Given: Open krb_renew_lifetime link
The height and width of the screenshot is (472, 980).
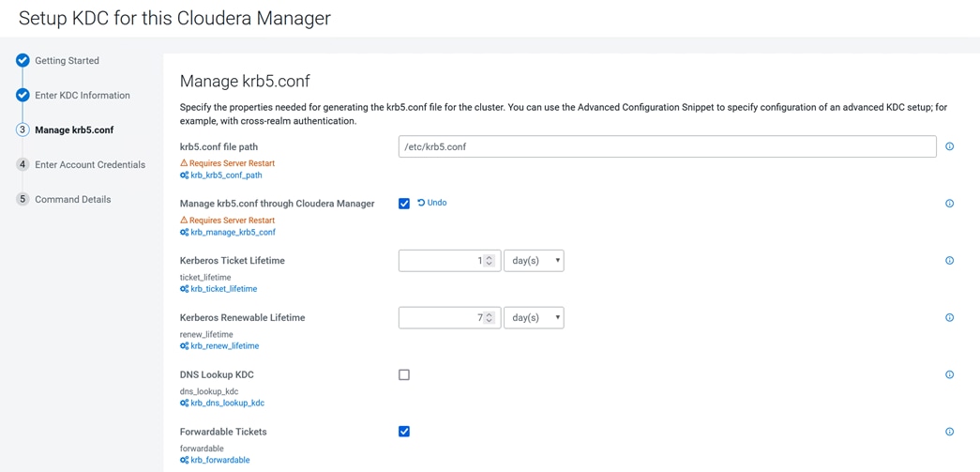Looking at the screenshot, I should [x=225, y=345].
